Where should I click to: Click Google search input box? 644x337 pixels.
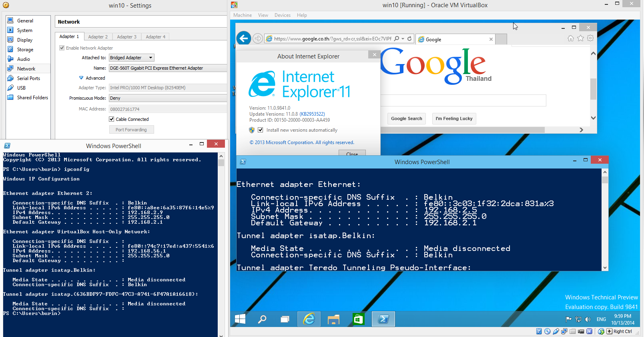click(463, 100)
